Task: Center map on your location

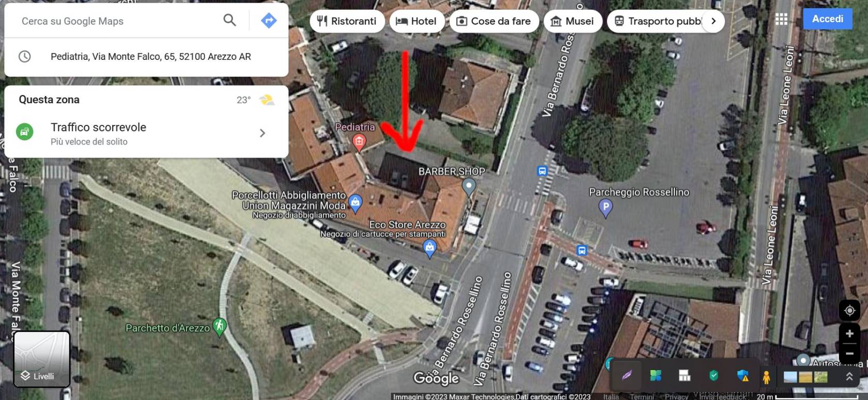Action: coord(849,311)
